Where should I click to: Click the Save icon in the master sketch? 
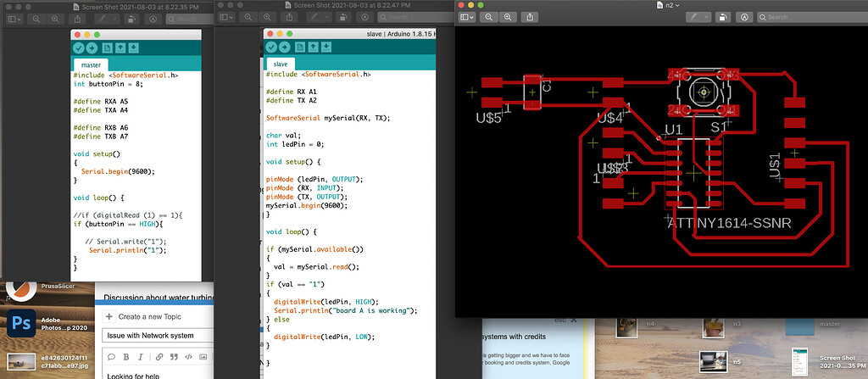tap(133, 47)
